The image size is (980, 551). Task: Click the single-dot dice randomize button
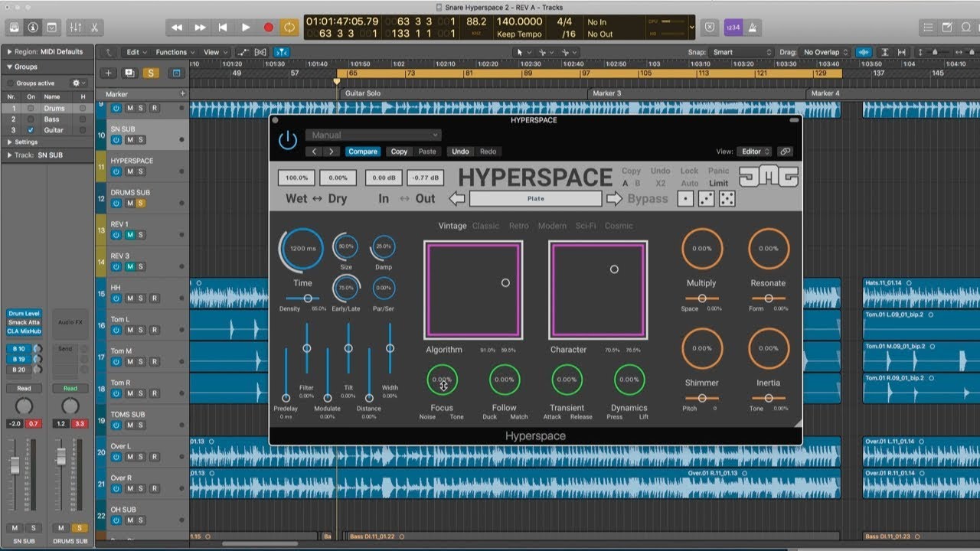tap(686, 199)
